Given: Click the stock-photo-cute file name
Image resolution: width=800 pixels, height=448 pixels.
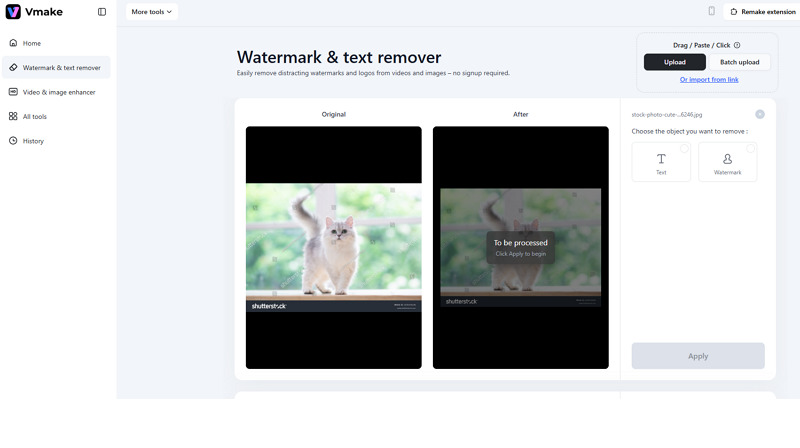Looking at the screenshot, I should [x=667, y=115].
